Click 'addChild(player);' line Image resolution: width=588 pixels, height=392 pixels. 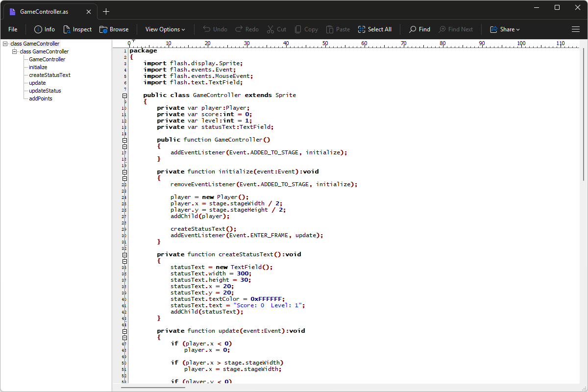click(x=200, y=216)
